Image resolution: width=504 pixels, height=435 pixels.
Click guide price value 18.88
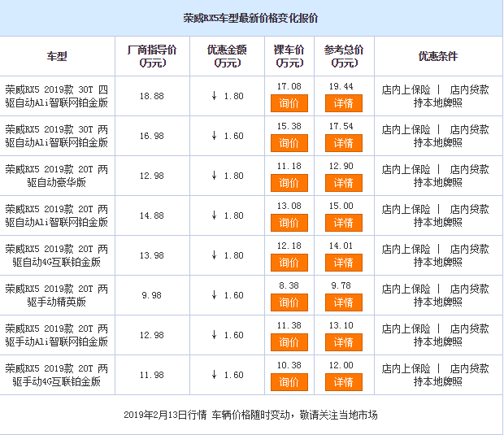coord(152,96)
